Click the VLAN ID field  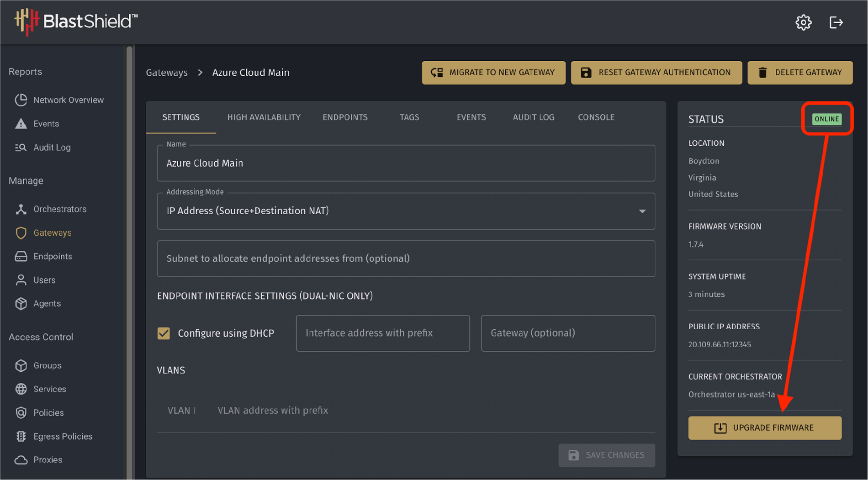point(181,411)
